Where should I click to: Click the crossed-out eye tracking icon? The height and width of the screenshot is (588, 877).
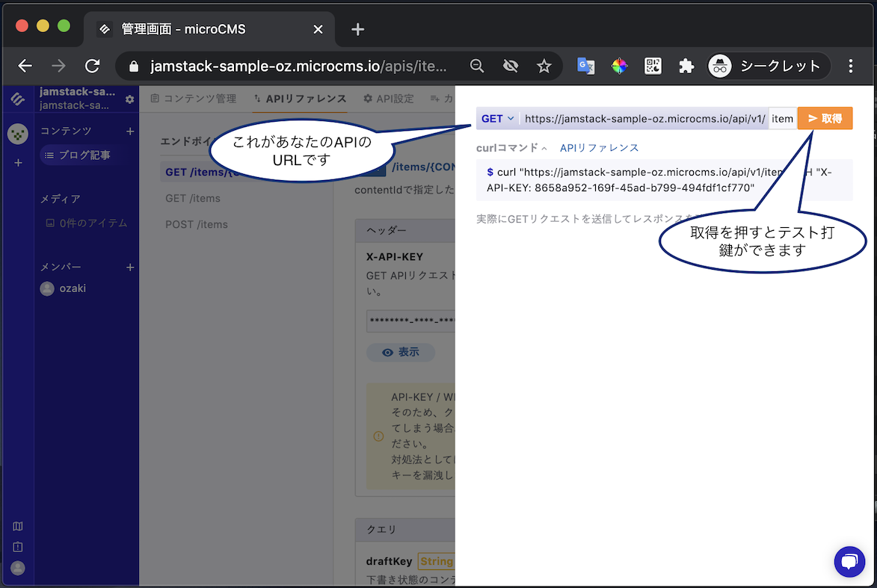coord(510,66)
